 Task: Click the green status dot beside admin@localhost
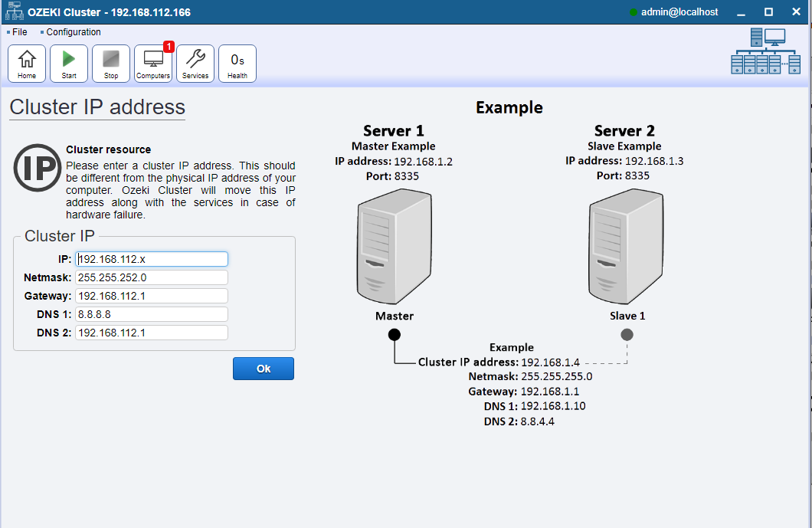(633, 12)
